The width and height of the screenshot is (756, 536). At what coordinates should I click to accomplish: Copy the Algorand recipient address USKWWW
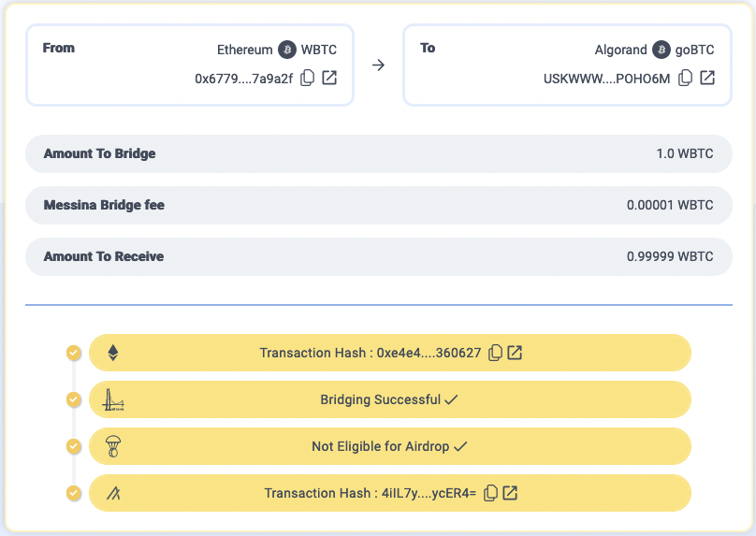(x=686, y=79)
